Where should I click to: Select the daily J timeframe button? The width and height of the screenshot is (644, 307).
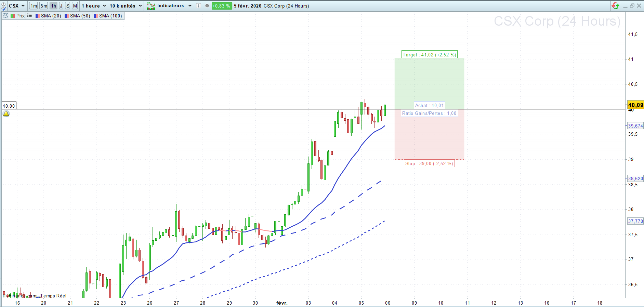[61, 6]
